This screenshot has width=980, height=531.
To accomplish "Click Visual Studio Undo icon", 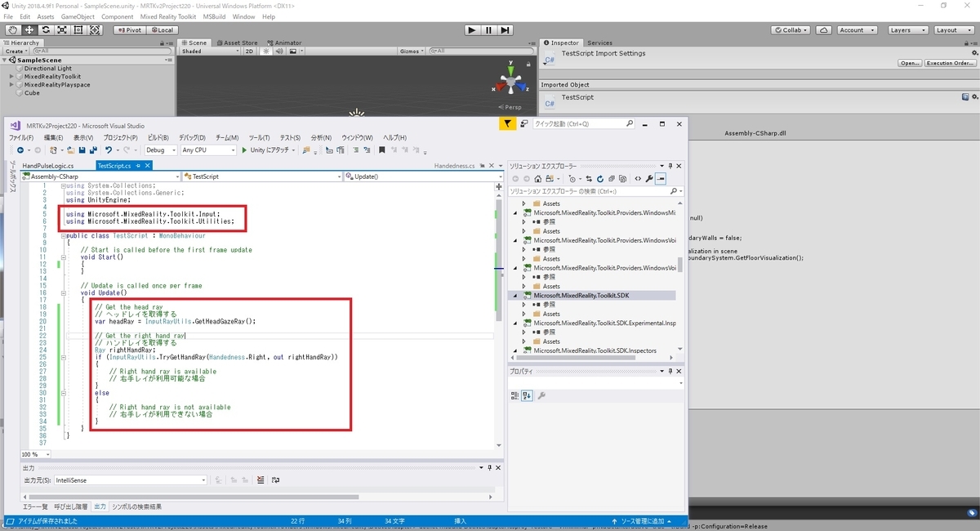I will coord(108,150).
